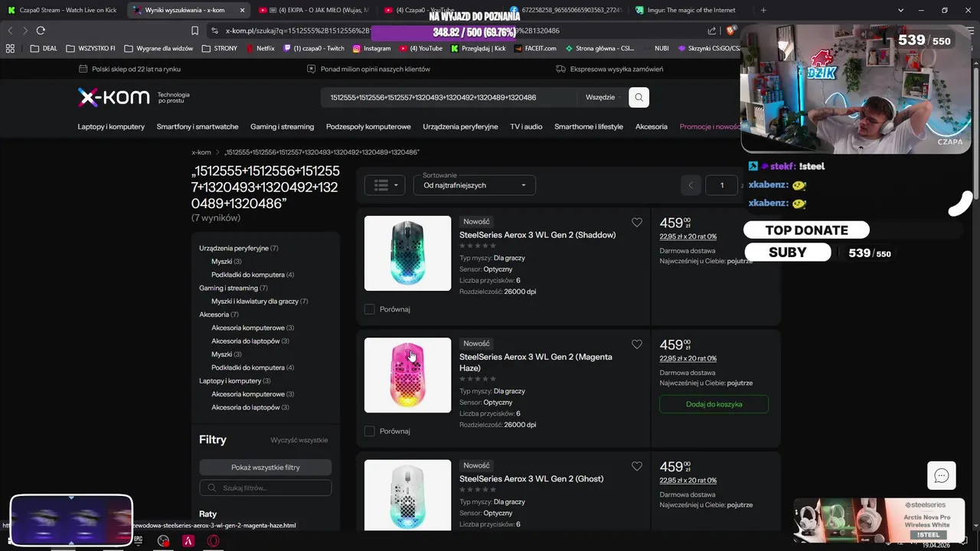Open Urządzenia peryferyjne menu

[x=460, y=126]
